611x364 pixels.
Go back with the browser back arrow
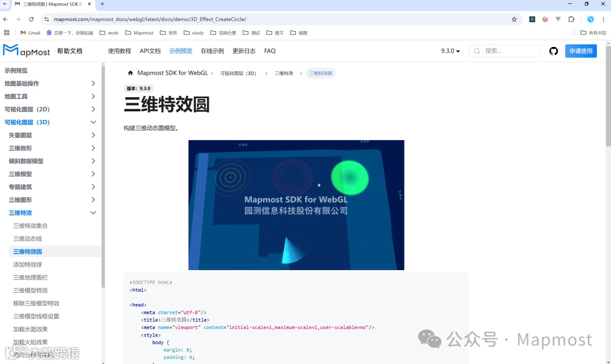coord(5,19)
